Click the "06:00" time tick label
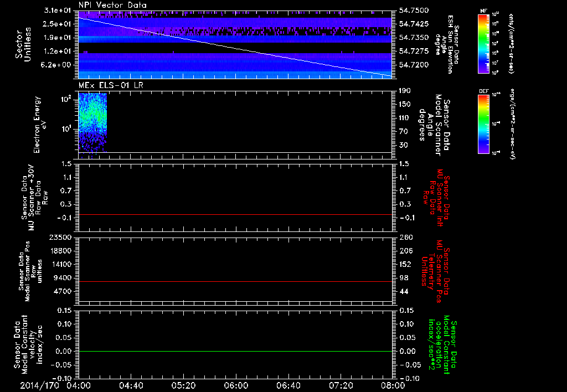The width and height of the screenshot is (567, 392). click(x=236, y=385)
